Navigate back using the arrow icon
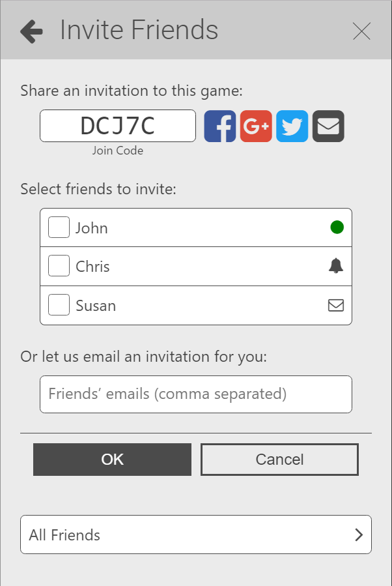The image size is (392, 586). pos(31,30)
